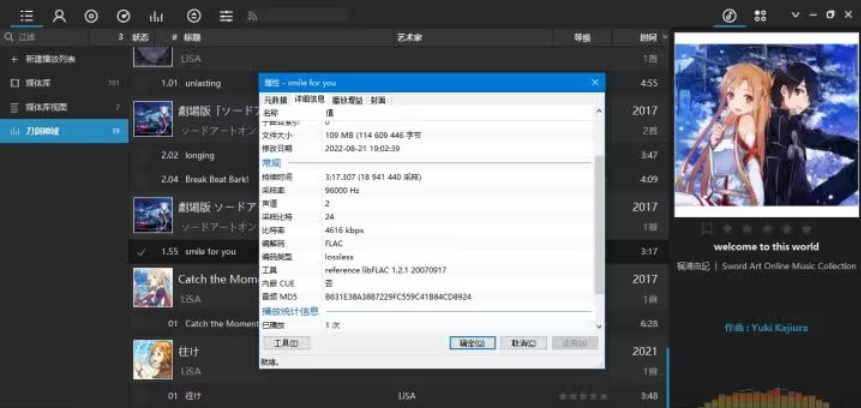The width and height of the screenshot is (861, 408).
Task: Open the bar-chart visualization icon in toolbar
Action: [156, 16]
